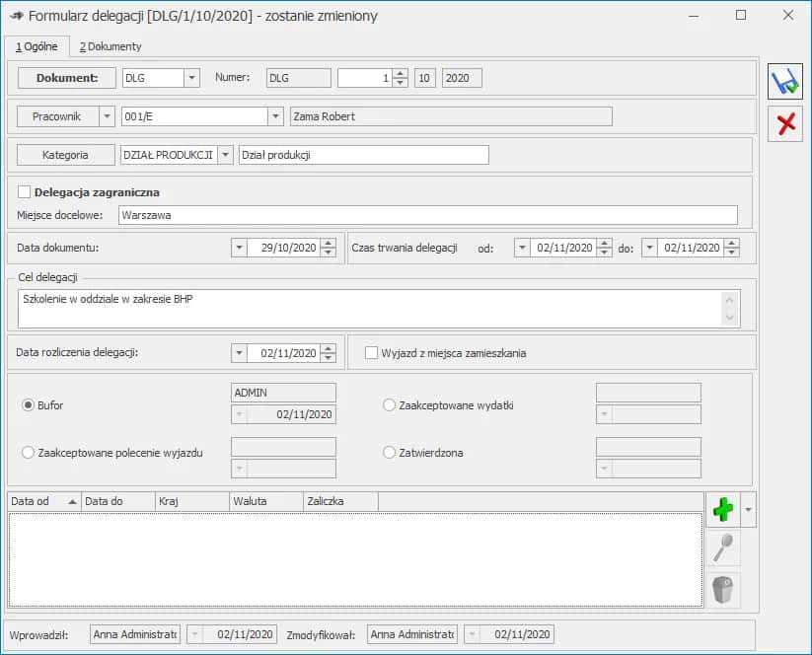Select the Zatwierdzona radio option
The image size is (812, 655).
(x=389, y=453)
